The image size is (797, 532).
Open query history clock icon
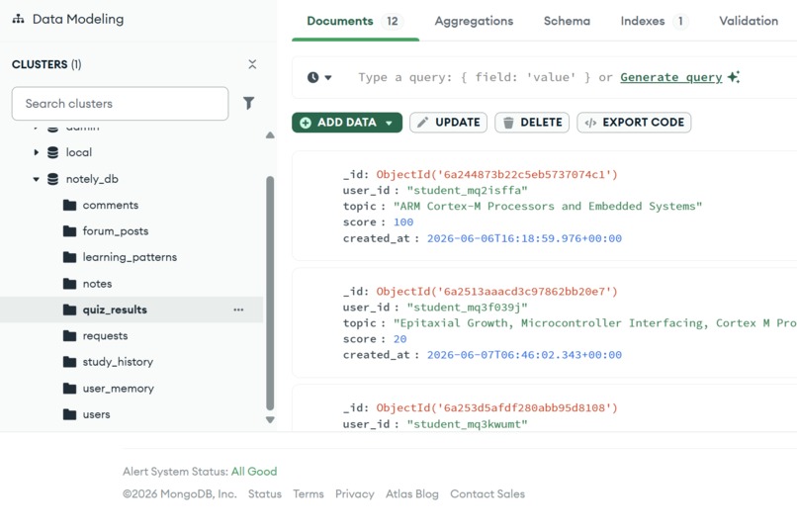coord(312,77)
